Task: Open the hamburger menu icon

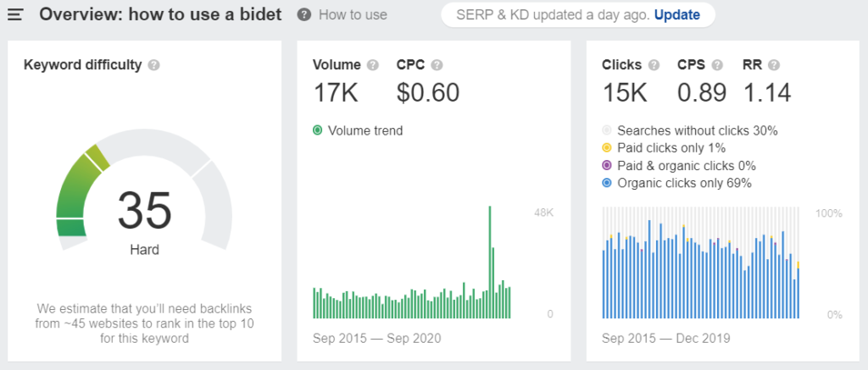Action: [x=15, y=15]
